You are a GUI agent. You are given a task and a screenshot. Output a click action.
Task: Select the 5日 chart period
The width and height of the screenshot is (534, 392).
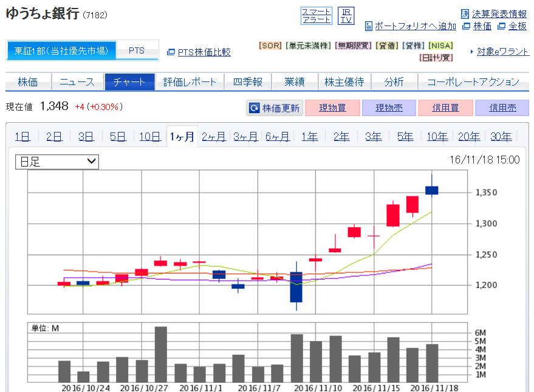(118, 137)
